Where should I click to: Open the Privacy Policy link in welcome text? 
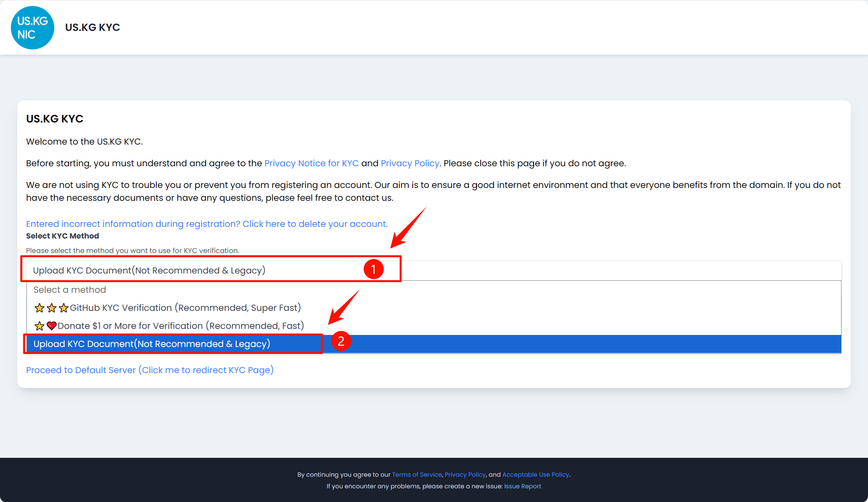click(x=409, y=163)
